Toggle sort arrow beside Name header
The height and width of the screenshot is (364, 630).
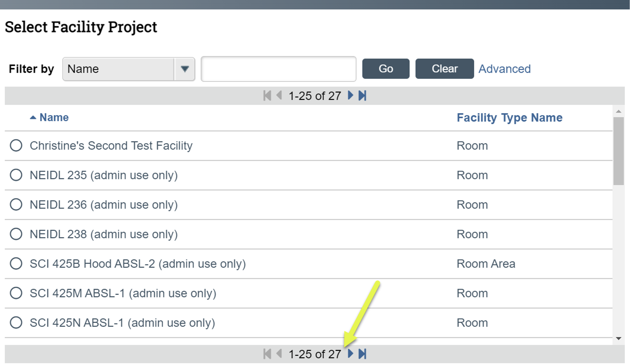33,118
